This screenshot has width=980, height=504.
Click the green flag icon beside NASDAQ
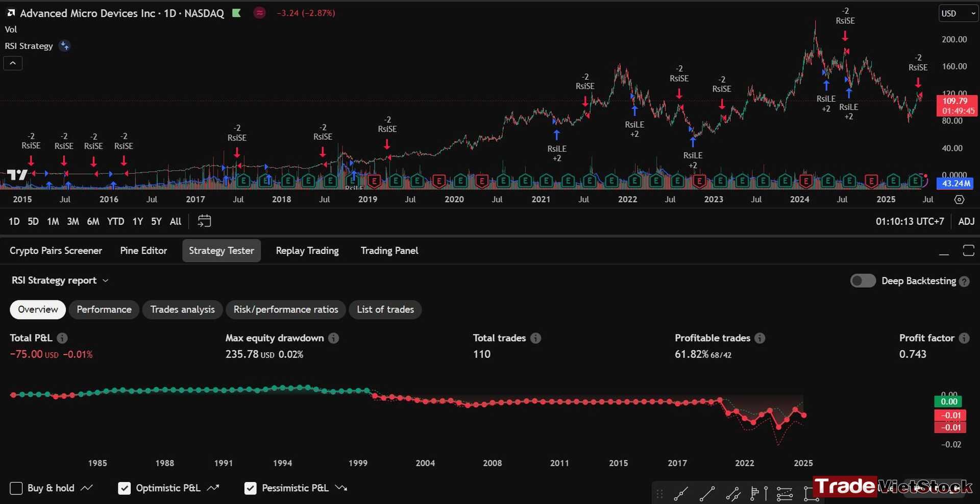click(x=236, y=13)
